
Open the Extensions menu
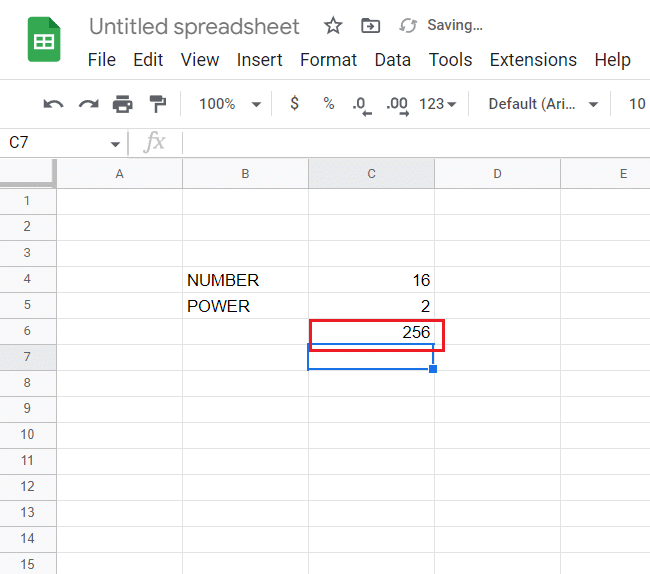pyautogui.click(x=533, y=60)
